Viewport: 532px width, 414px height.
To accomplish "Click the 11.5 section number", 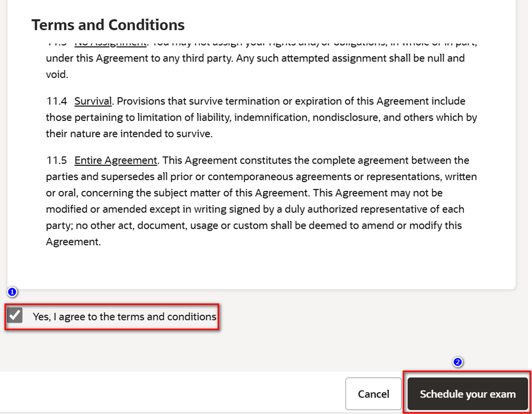I will tap(57, 161).
